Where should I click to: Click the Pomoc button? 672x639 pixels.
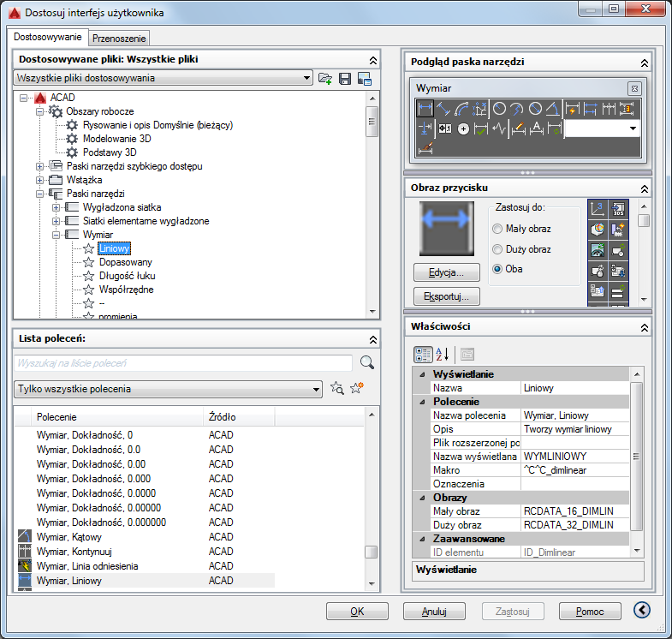(x=590, y=611)
